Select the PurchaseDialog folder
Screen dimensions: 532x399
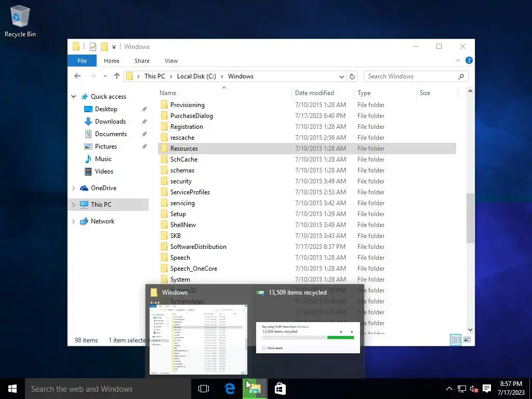[x=191, y=116]
